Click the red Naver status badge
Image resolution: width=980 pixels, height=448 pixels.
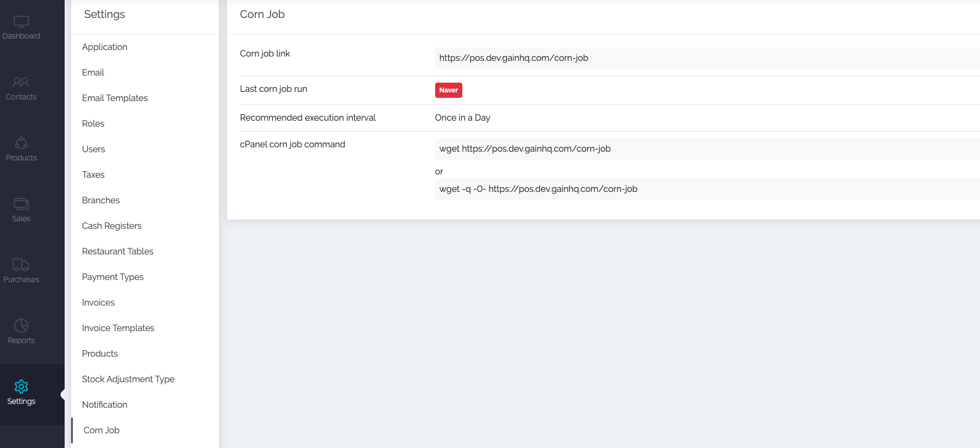[448, 90]
